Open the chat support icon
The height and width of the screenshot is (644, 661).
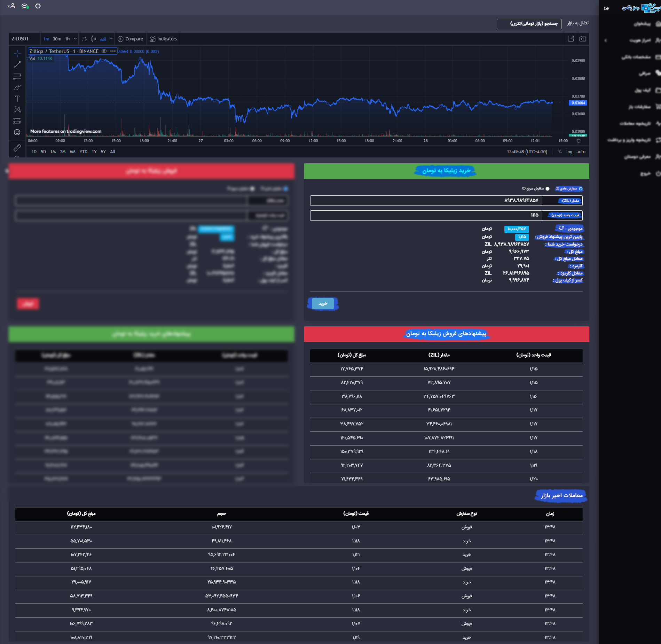25,6
